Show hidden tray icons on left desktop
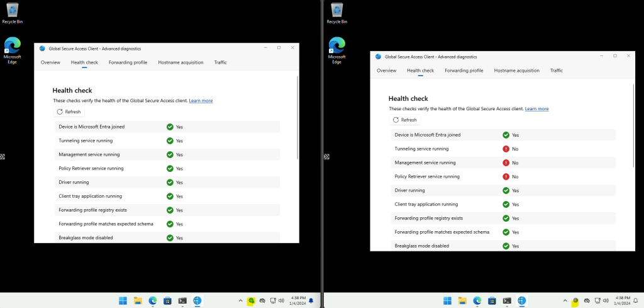The width and height of the screenshot is (644, 308). coord(241,300)
